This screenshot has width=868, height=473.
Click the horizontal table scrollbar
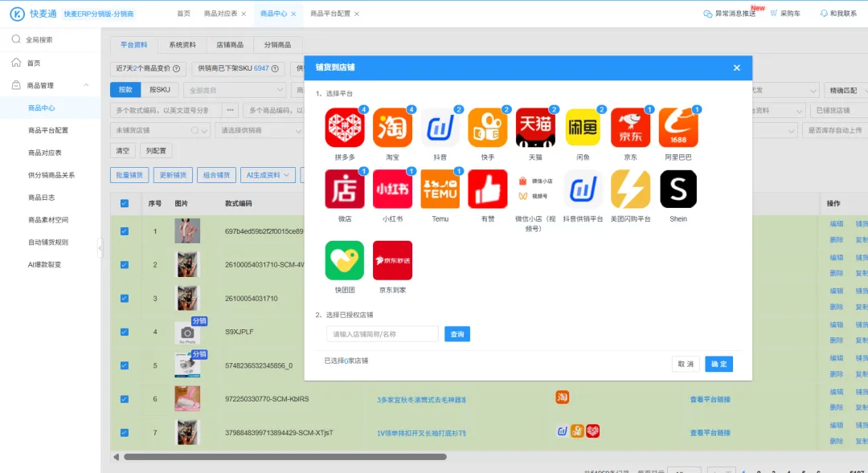click(x=285, y=457)
